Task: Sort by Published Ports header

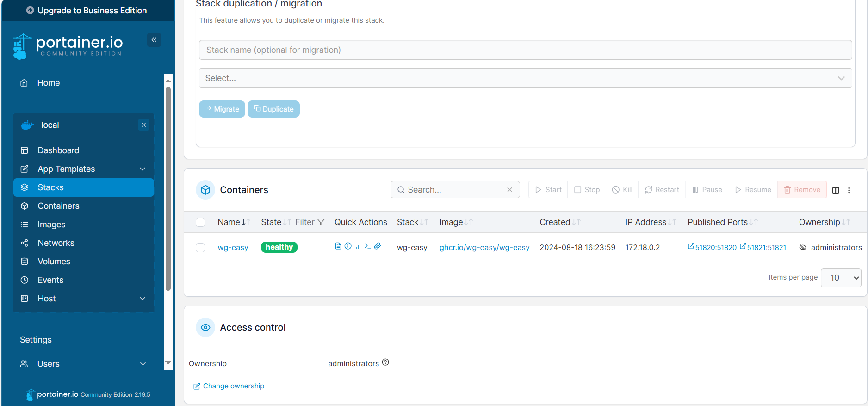Action: [x=722, y=222]
